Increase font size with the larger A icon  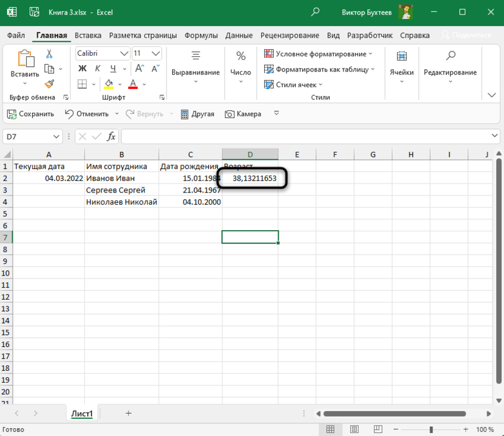tap(139, 68)
